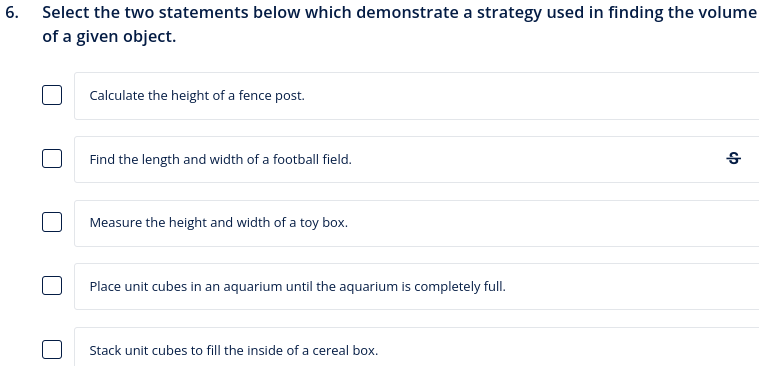
Task: Click the text 'Calculate the height of a fence post.'
Action: pyautogui.click(x=197, y=96)
